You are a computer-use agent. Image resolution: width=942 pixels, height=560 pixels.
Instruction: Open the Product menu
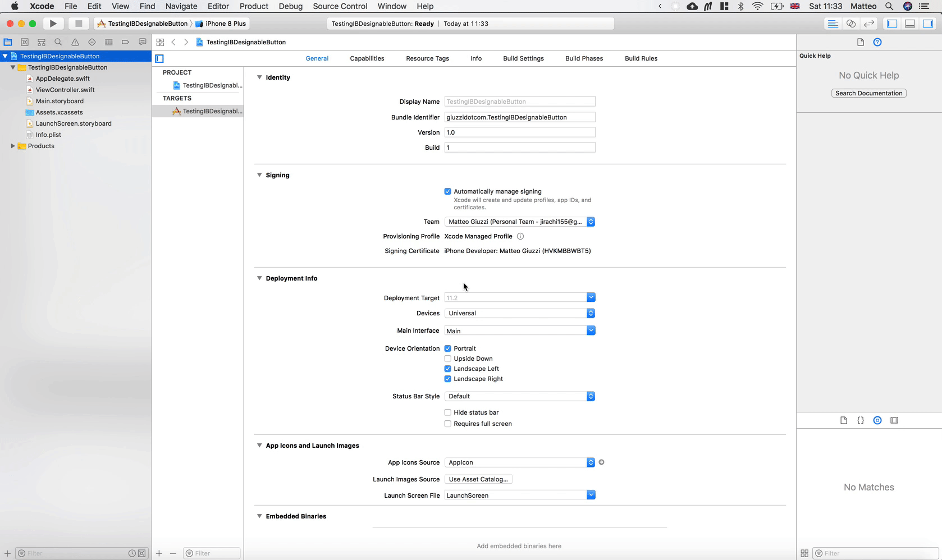254,6
